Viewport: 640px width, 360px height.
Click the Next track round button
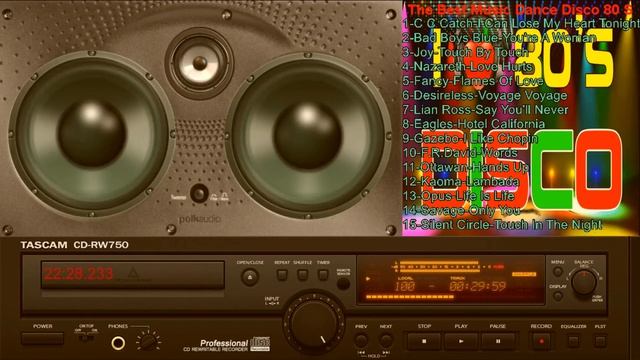[386, 340]
